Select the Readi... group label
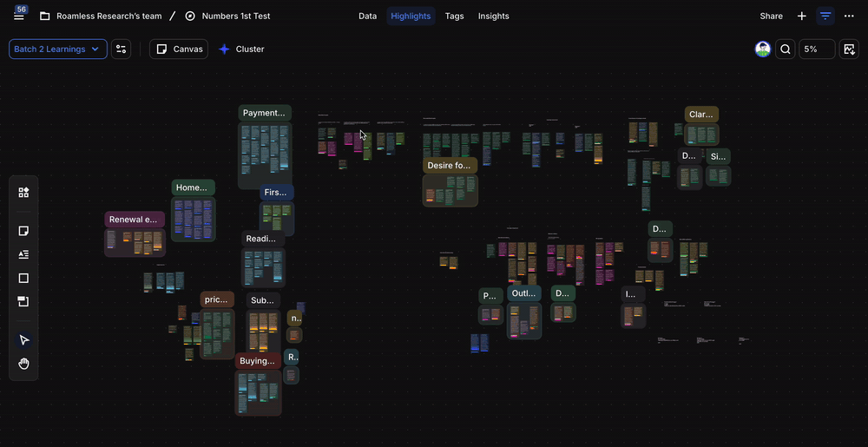The image size is (868, 447). coord(262,239)
